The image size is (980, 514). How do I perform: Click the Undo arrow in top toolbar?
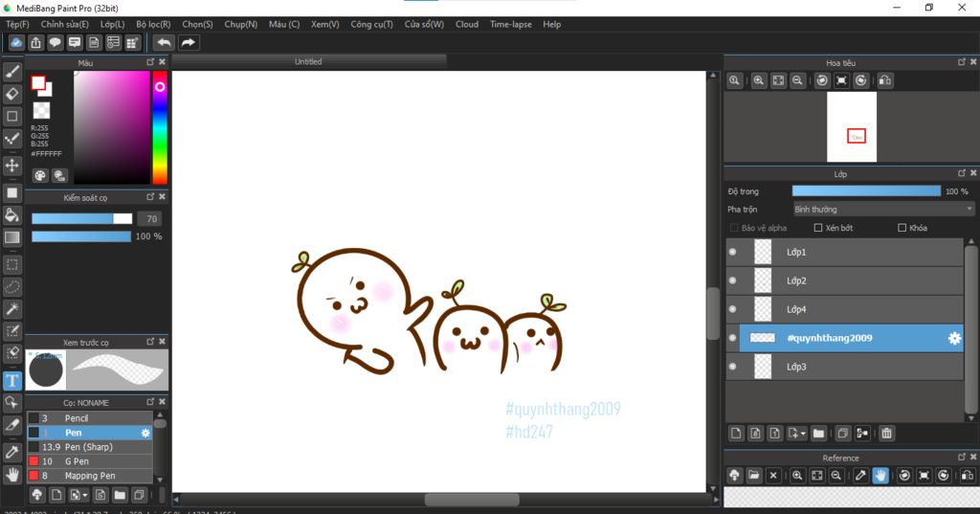[x=164, y=42]
